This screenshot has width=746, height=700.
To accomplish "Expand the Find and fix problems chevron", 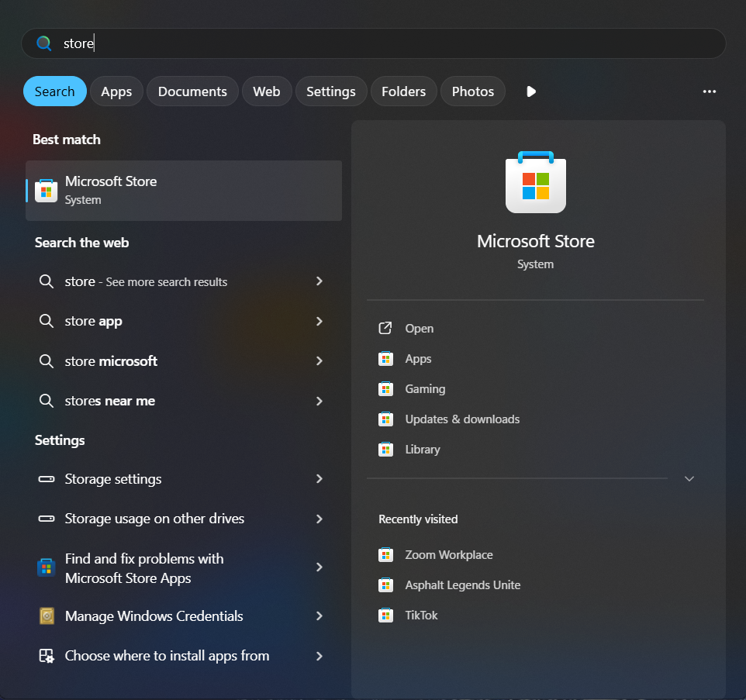I will (319, 567).
